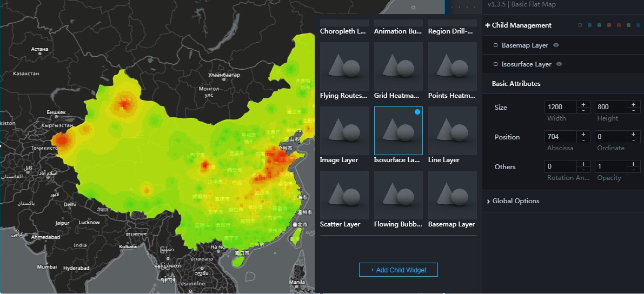Pick the Scatter Layer widget
644x294 pixels.
(344, 195)
